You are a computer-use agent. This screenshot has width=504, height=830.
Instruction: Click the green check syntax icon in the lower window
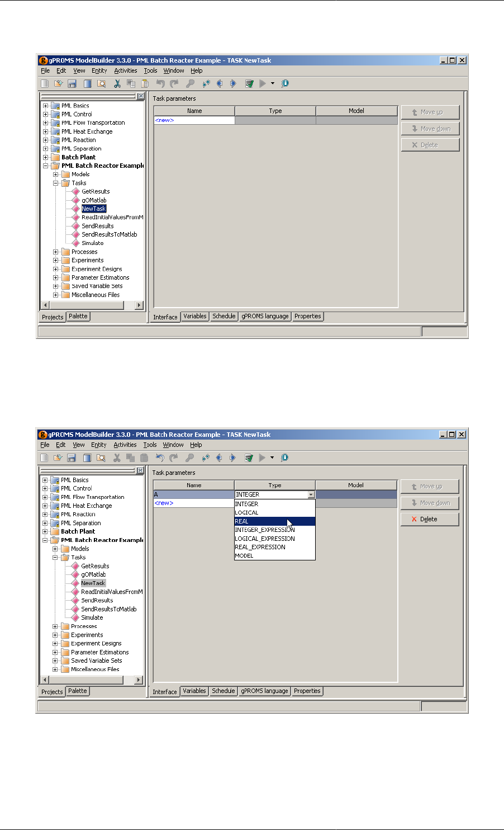pos(249,458)
